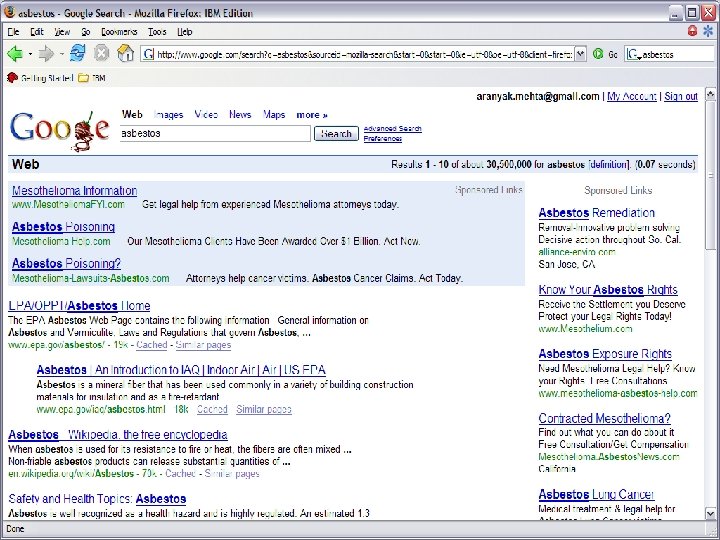Open the View menu
Image resolution: width=720 pixels, height=540 pixels.
pyautogui.click(x=62, y=32)
